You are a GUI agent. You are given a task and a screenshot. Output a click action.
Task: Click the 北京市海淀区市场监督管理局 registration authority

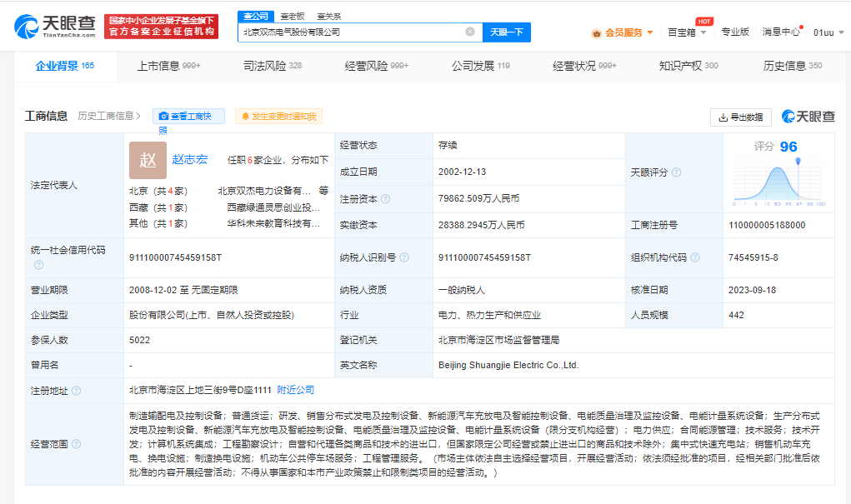click(498, 340)
